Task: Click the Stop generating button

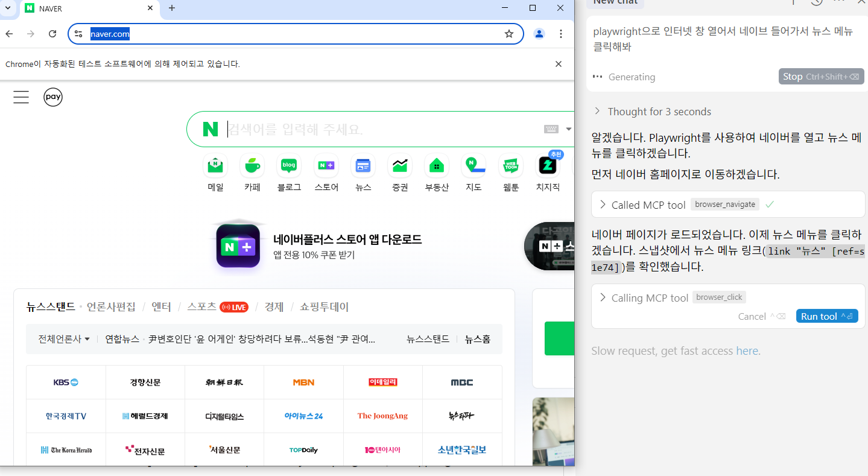Action: click(821, 77)
